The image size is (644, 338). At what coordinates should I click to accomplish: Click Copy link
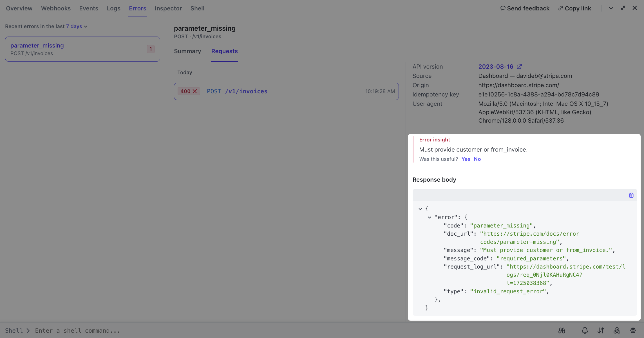pos(575,8)
